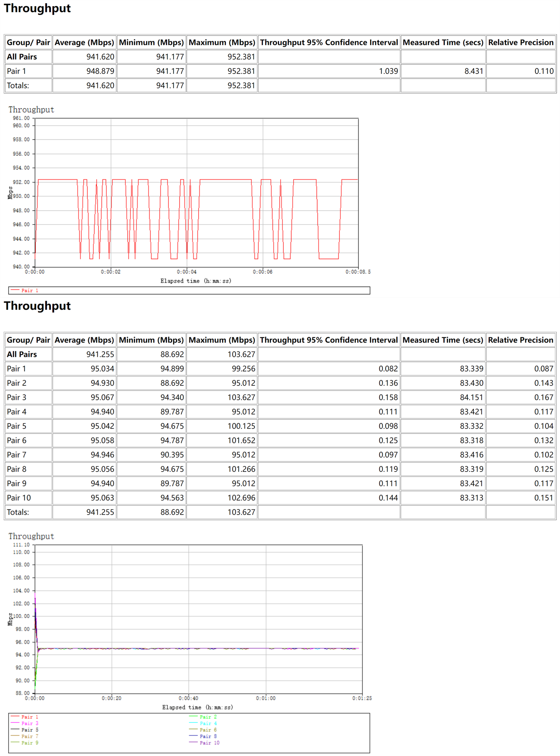Click the 0:00:04 time axis label
The width and height of the screenshot is (560, 756).
click(187, 272)
